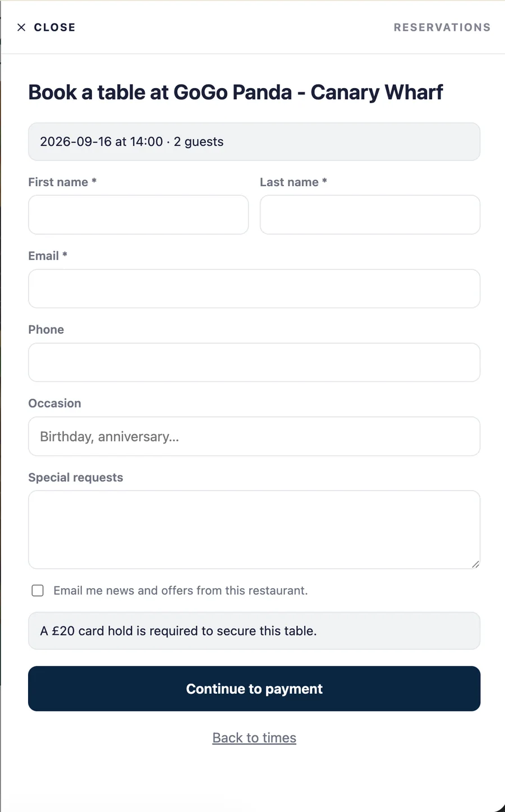
Task: Focus the First name input field
Action: [x=139, y=215]
